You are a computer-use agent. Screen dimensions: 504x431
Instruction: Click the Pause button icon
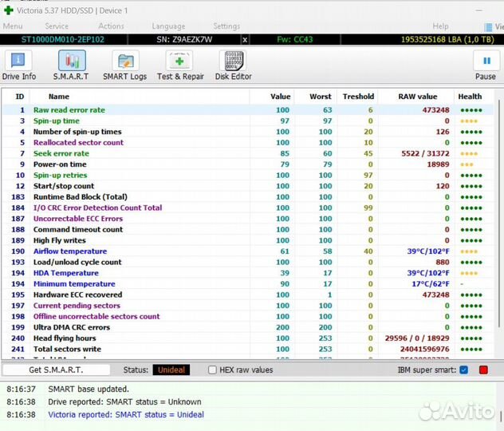coord(486,61)
